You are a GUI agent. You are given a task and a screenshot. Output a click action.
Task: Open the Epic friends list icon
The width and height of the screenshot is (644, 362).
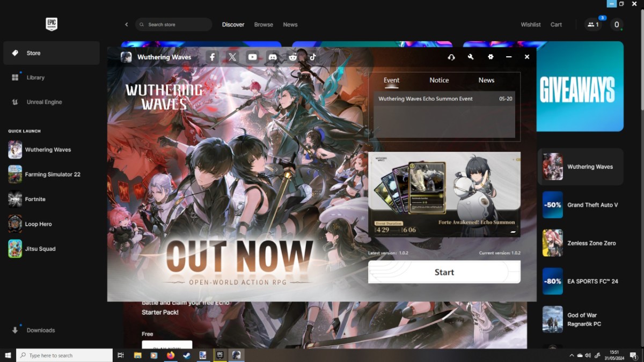click(x=593, y=25)
